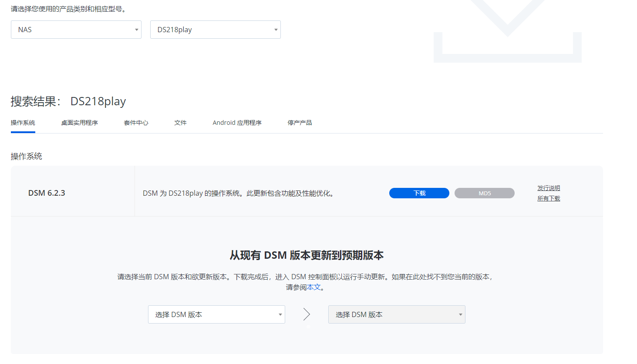The image size is (637, 364).
Task: Switch to the 桌面实用程序 tab
Action: (x=80, y=123)
